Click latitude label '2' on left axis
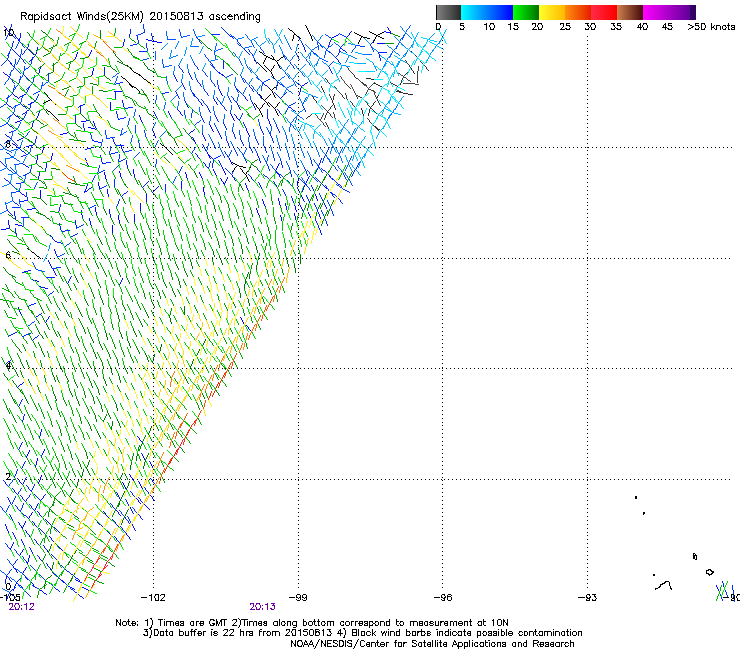Screen dimensions: 740x650 [x=8, y=476]
